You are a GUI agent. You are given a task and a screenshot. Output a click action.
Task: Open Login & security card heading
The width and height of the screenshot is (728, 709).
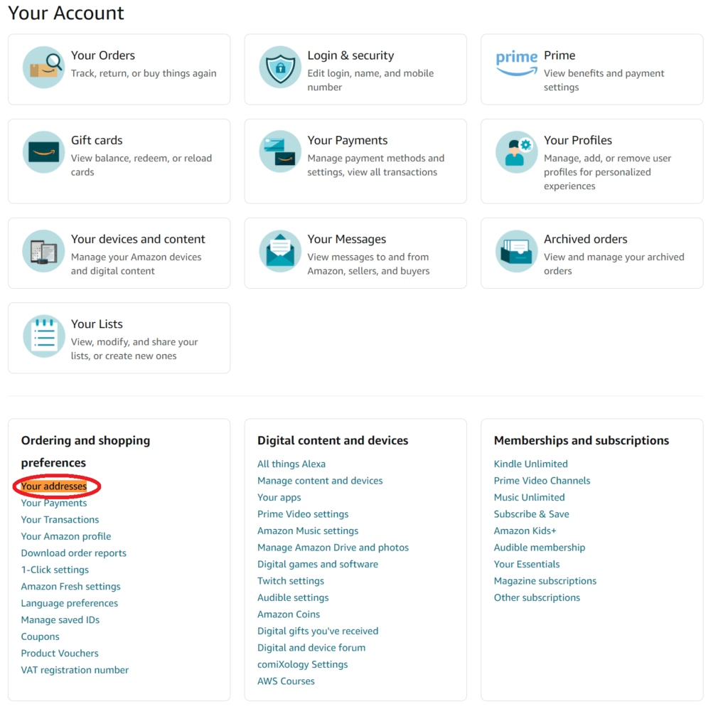[350, 55]
